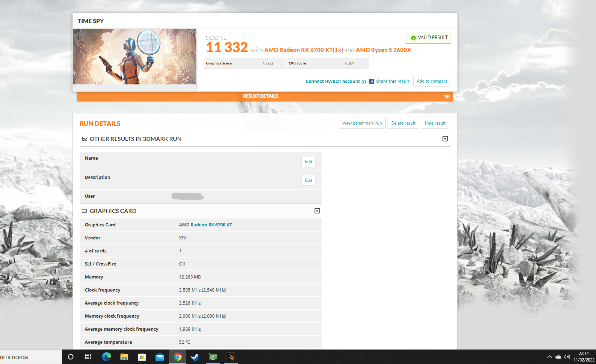Screen dimensions: 596x364
Task: Click the Time Spy benchmark thumbnail image
Action: pos(134,57)
